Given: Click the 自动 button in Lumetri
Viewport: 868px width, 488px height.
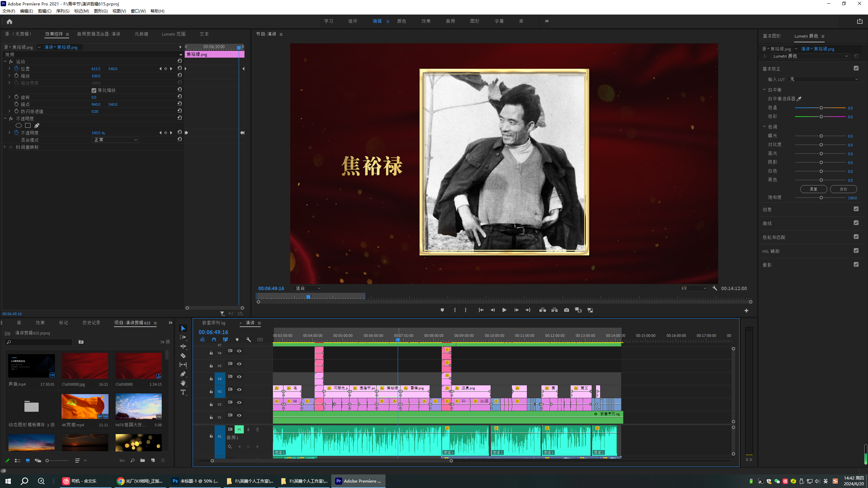Looking at the screenshot, I should click(843, 189).
